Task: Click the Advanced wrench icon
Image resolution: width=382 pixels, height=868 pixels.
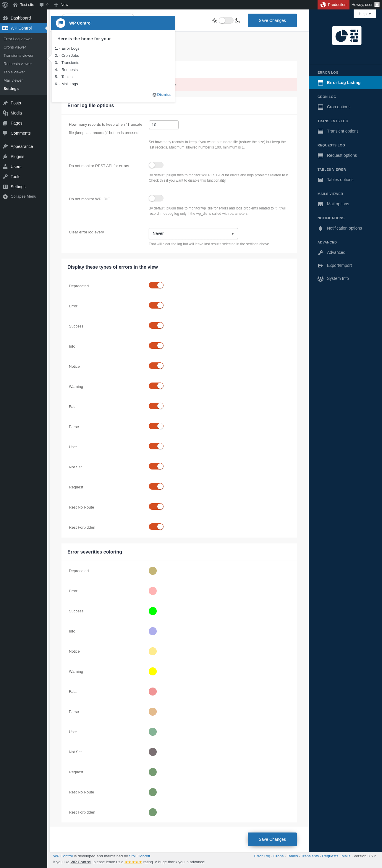Action: tap(321, 252)
